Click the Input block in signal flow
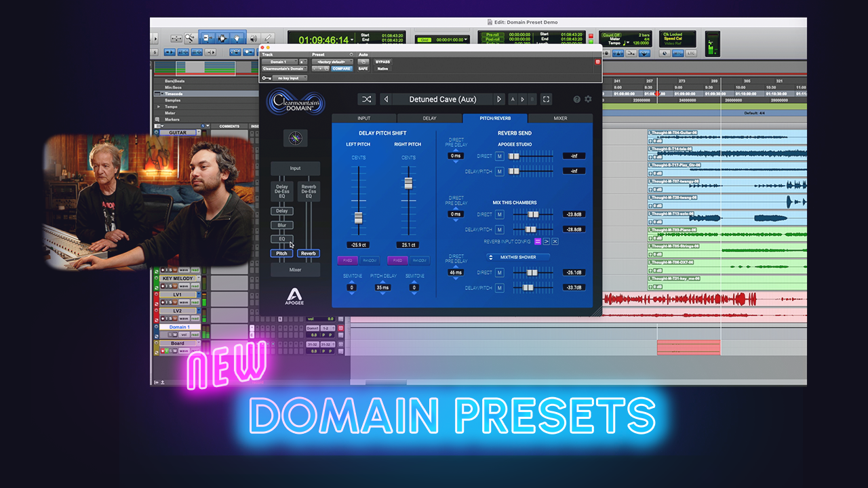The width and height of the screenshot is (868, 488). click(295, 168)
